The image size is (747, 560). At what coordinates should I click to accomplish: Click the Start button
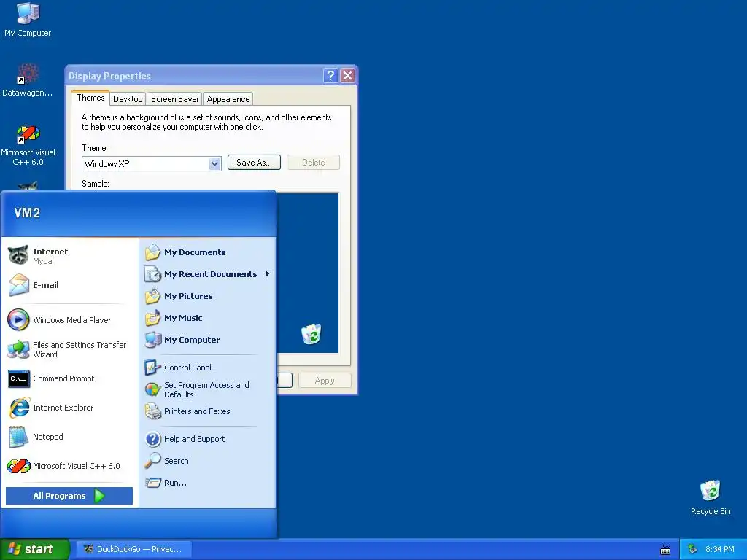[34, 549]
